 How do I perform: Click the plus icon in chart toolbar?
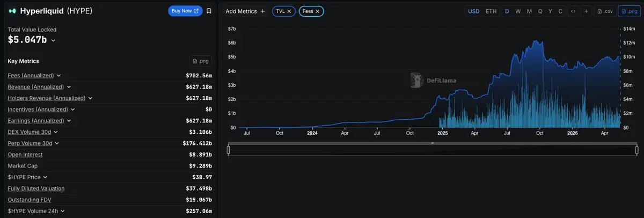(x=586, y=11)
